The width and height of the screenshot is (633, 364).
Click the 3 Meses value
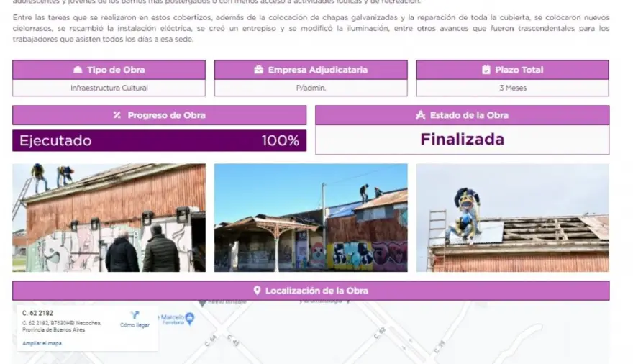point(513,88)
